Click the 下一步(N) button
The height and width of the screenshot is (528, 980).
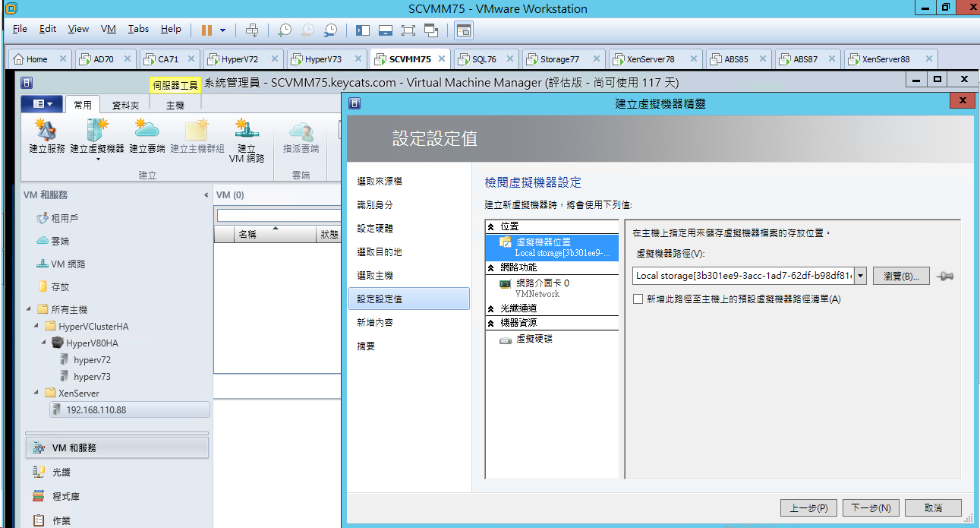click(x=871, y=507)
